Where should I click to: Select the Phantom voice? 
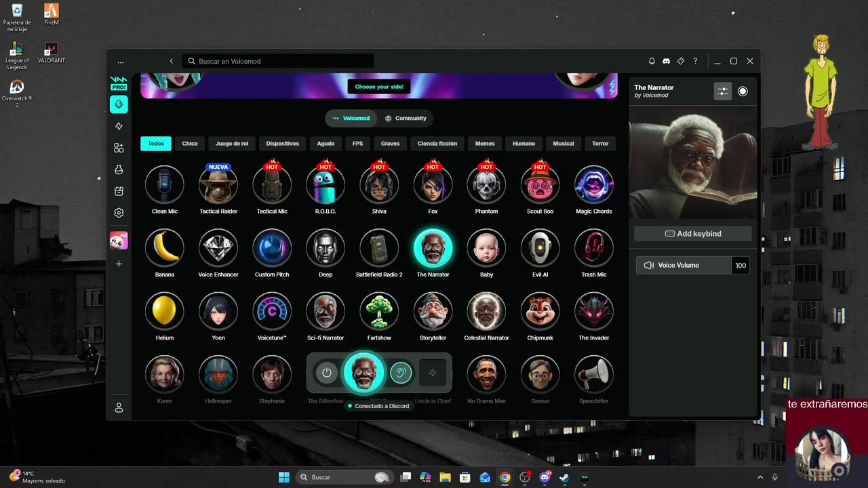tap(486, 184)
